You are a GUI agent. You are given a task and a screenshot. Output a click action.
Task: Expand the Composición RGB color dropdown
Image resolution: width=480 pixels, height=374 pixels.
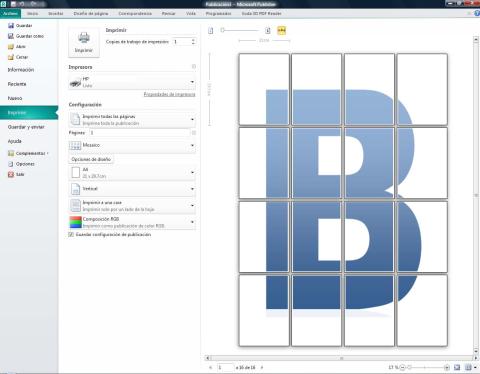[132, 222]
